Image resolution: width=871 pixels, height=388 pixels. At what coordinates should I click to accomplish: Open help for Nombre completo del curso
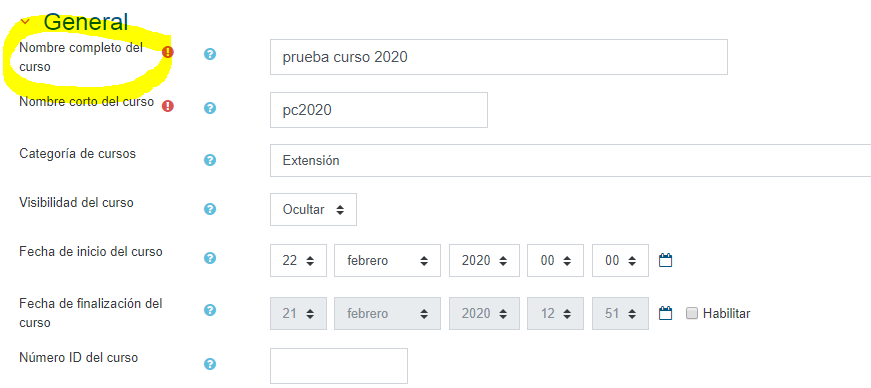coord(209,54)
